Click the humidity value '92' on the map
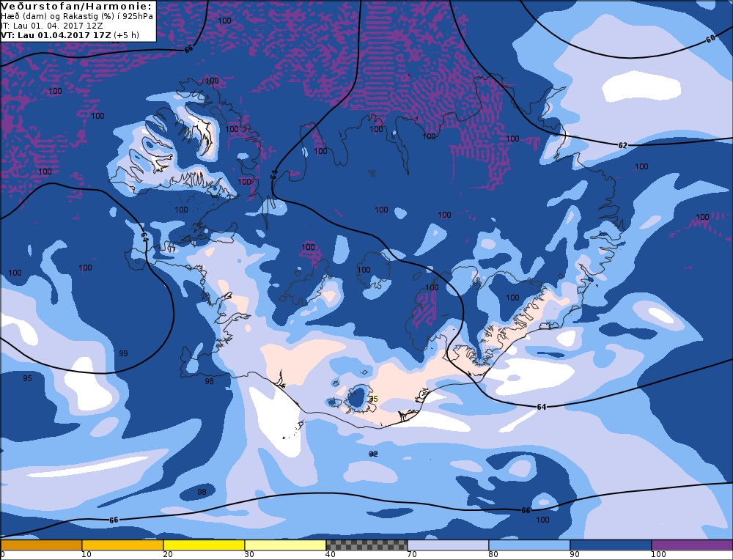 tap(373, 454)
